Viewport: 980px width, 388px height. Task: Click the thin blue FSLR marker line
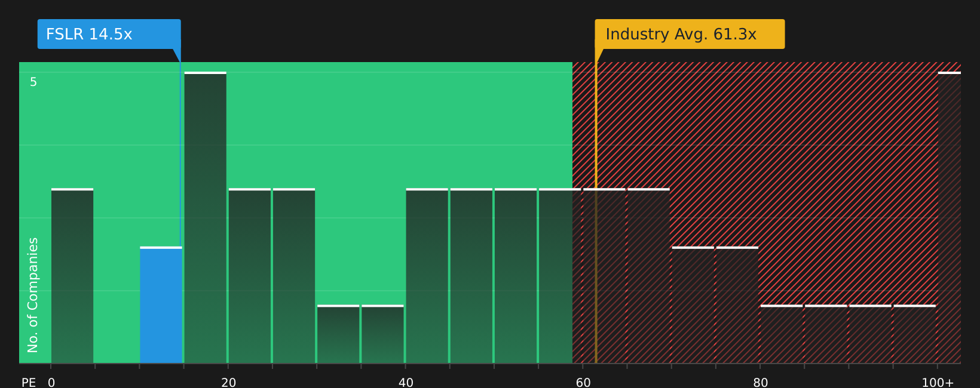click(180, 154)
